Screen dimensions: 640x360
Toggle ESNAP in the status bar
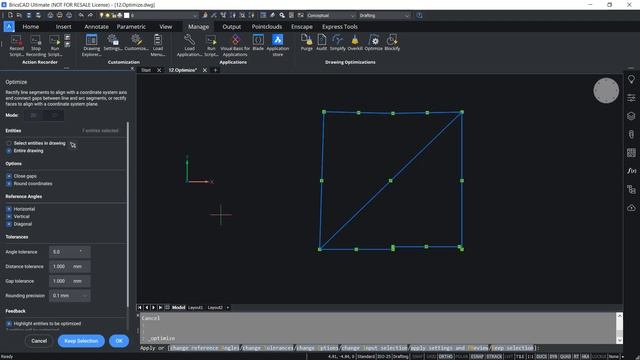click(x=476, y=357)
